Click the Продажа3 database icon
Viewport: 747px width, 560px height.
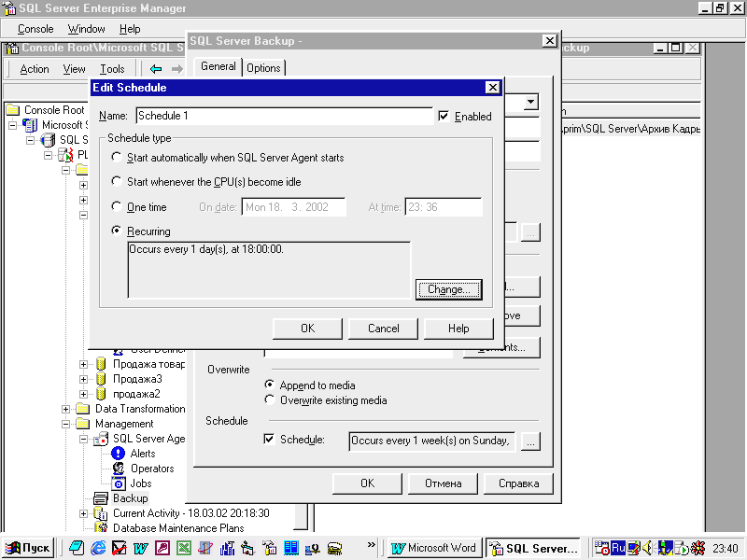pyautogui.click(x=101, y=379)
